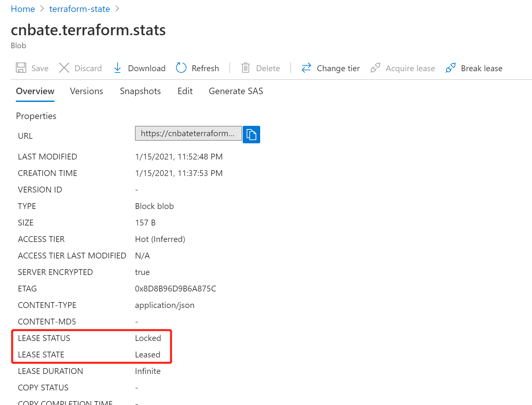The height and width of the screenshot is (405, 532).
Task: Click the 'N/A' access tier last modified value
Action: click(142, 256)
